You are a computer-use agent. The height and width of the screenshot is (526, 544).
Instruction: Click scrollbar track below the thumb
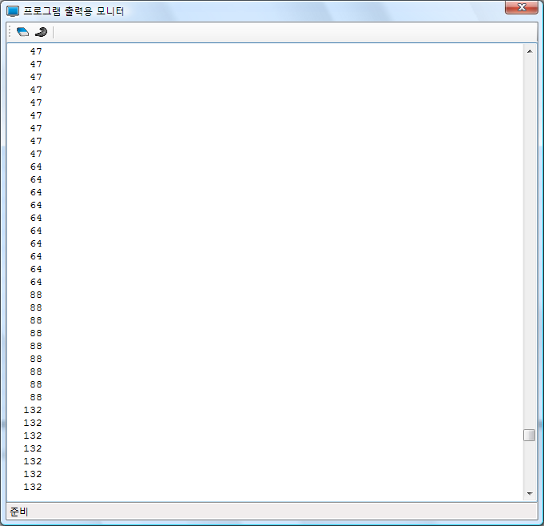click(x=529, y=464)
